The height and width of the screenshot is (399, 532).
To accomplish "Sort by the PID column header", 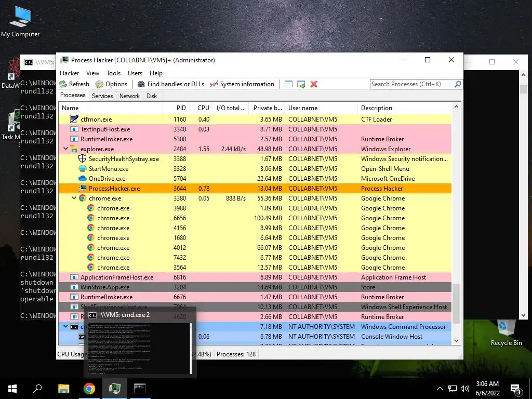I will coord(176,108).
